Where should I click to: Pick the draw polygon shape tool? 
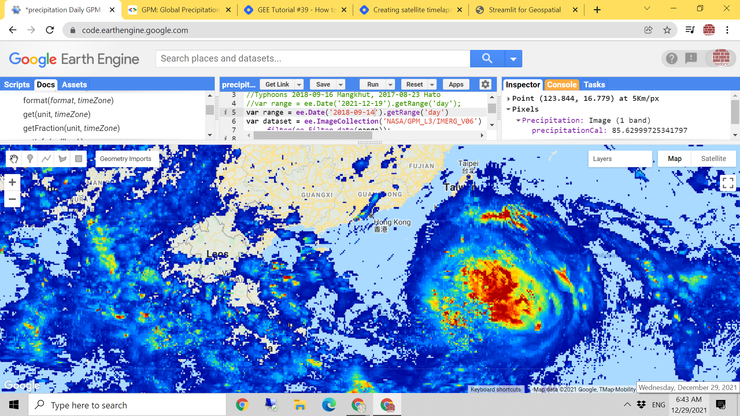click(62, 159)
